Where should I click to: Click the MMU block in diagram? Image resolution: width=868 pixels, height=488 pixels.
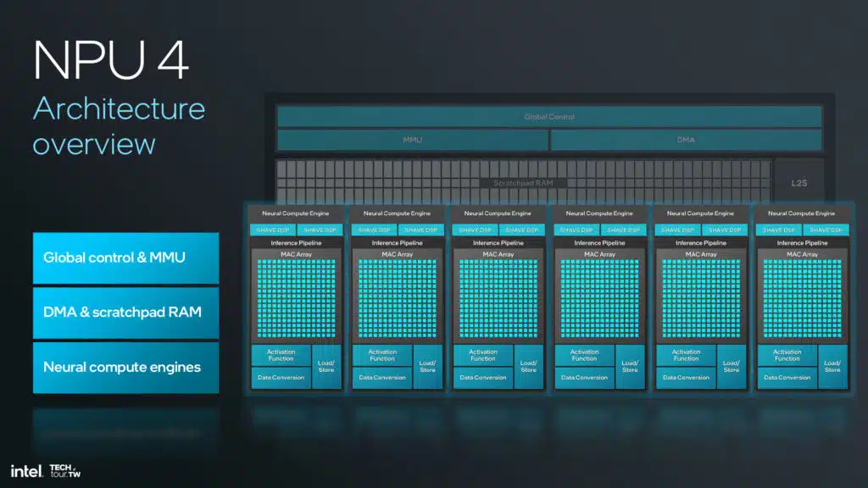tap(413, 140)
